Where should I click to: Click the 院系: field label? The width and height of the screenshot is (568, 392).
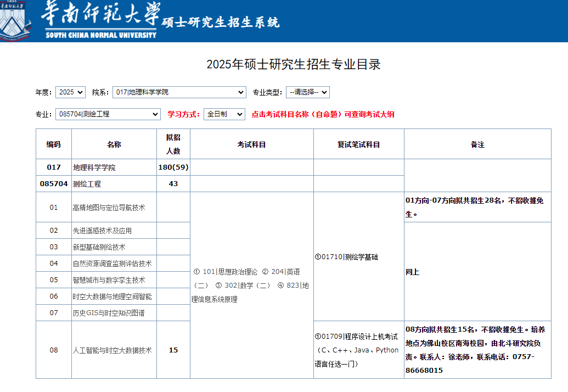(x=101, y=92)
